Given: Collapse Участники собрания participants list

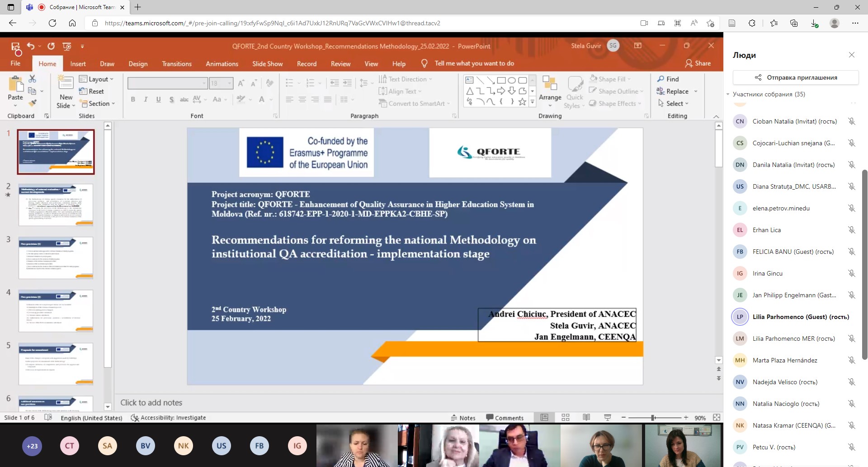Looking at the screenshot, I should pyautogui.click(x=728, y=94).
